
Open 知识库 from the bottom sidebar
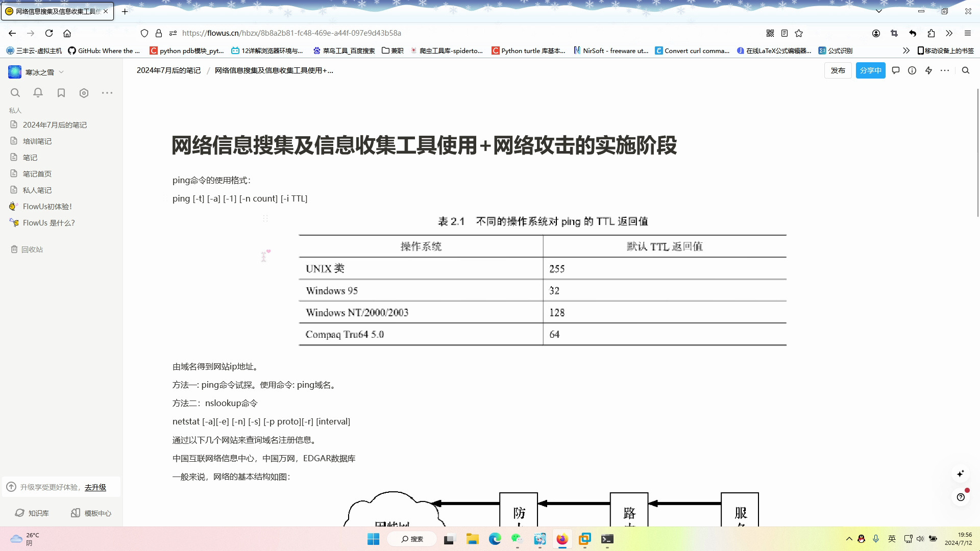[x=32, y=513]
